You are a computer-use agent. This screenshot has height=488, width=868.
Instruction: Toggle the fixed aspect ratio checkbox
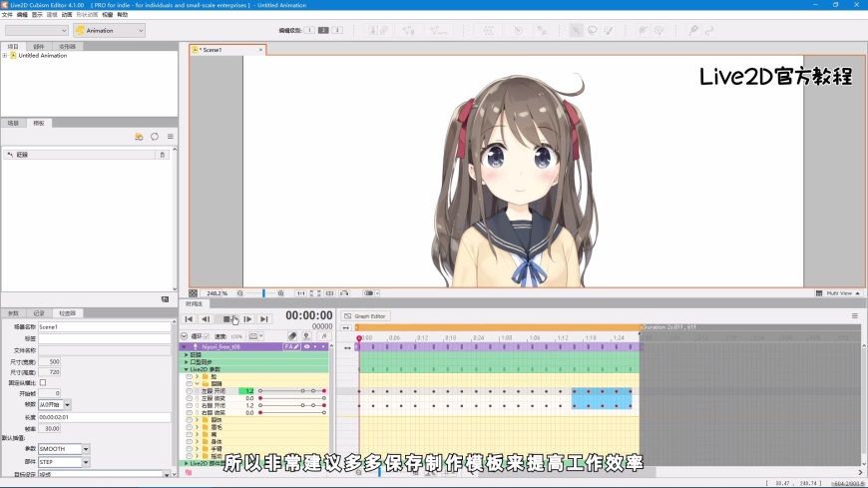click(43, 383)
